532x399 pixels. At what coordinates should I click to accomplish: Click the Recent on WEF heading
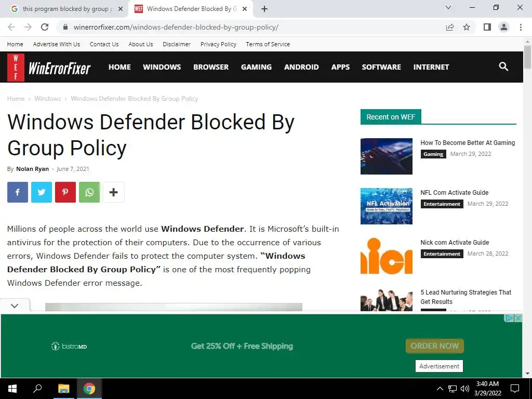pyautogui.click(x=391, y=117)
